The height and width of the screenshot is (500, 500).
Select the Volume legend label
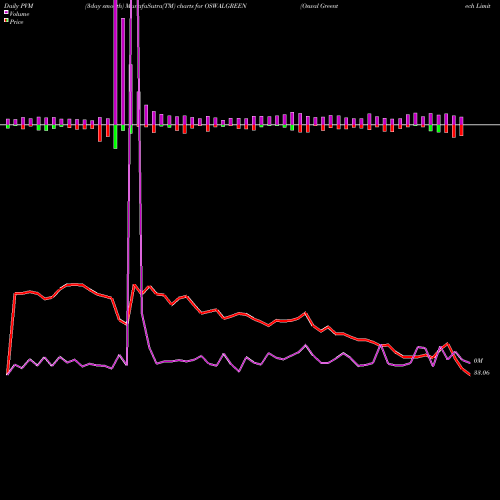[x=19, y=14]
